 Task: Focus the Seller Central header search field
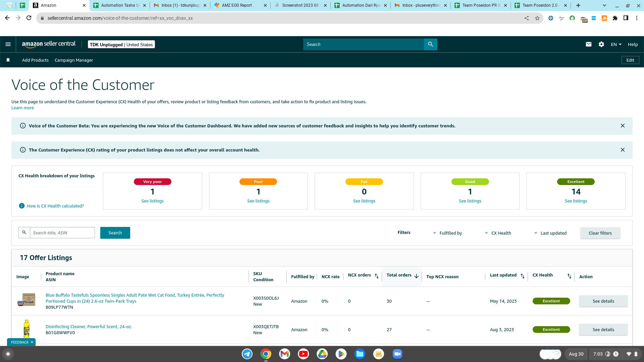364,44
